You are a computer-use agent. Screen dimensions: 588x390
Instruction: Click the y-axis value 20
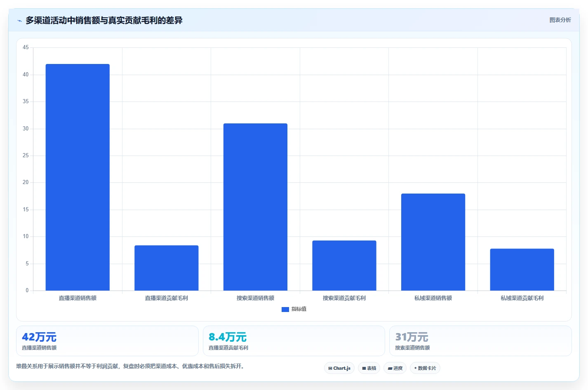click(26, 182)
